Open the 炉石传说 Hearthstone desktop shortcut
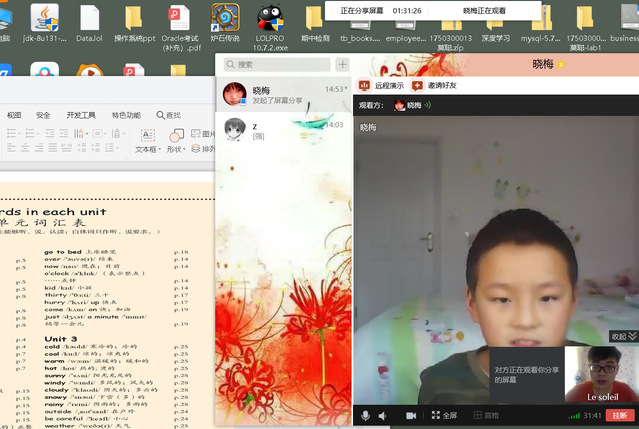The width and height of the screenshot is (639, 429). pyautogui.click(x=224, y=27)
